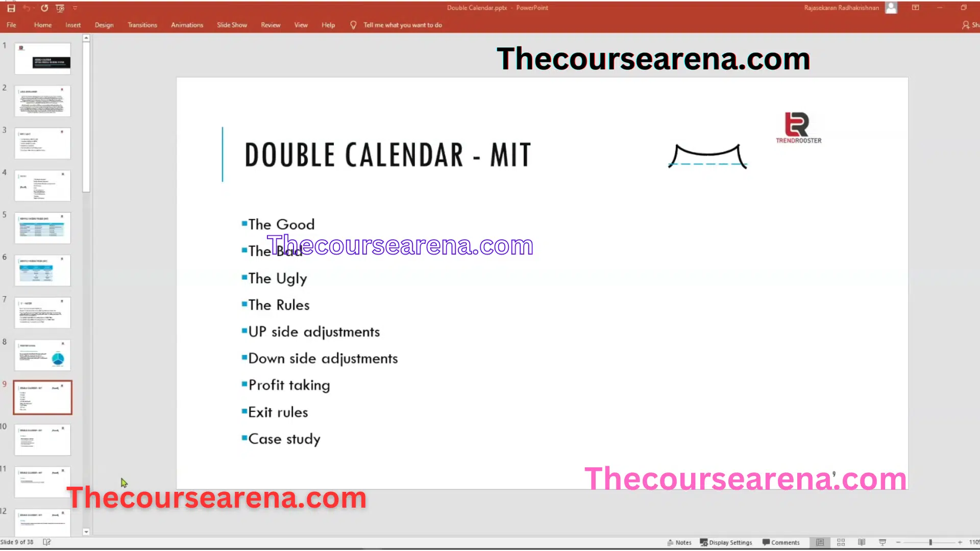Click the Redo icon in Quick Access Toolbar

click(44, 8)
